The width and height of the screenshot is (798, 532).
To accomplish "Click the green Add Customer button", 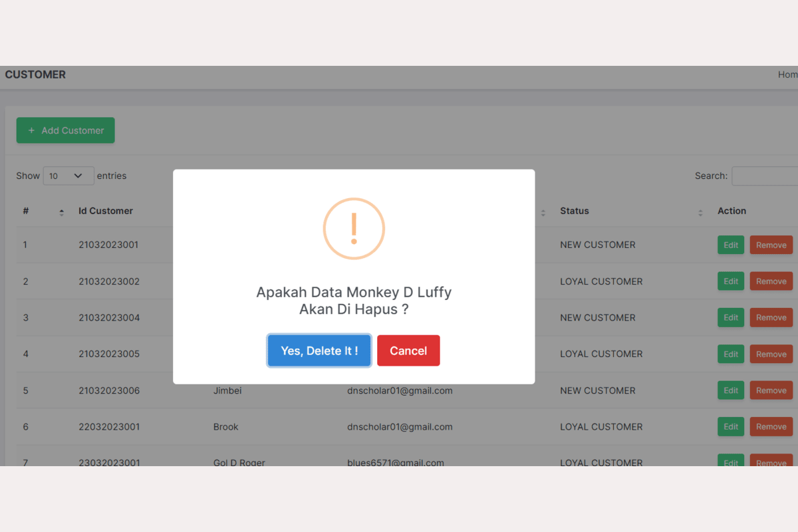I will click(x=66, y=130).
